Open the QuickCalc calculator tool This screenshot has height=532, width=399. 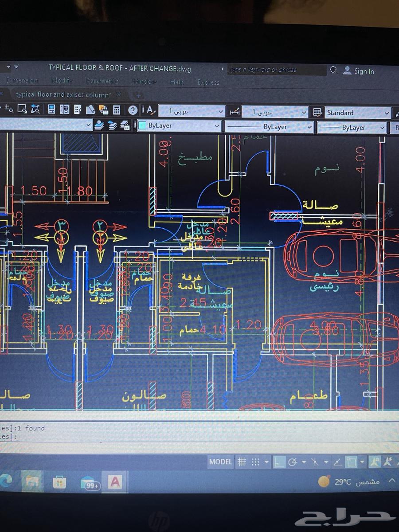click(116, 110)
